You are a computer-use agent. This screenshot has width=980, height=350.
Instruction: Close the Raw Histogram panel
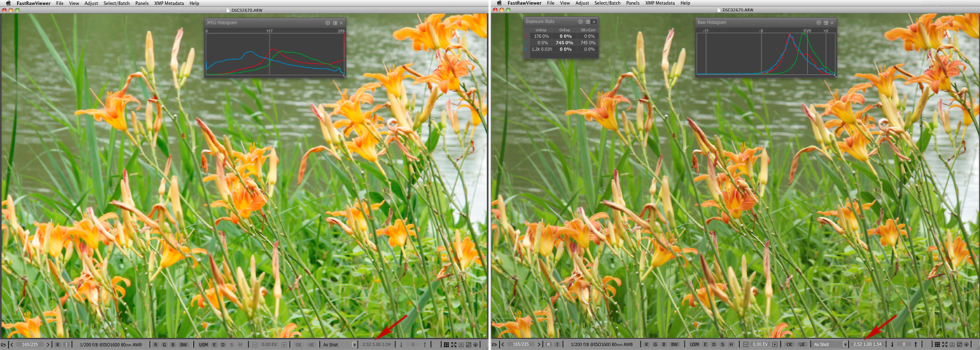[x=832, y=22]
